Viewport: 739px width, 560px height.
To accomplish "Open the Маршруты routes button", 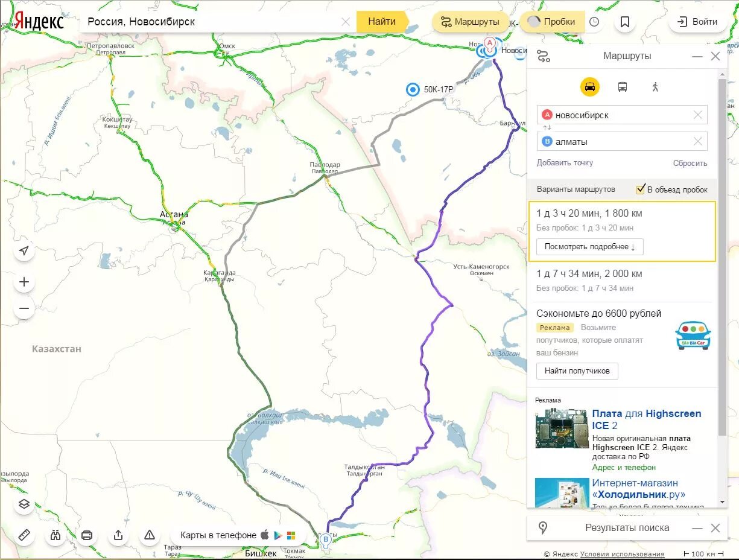I will coord(471,22).
